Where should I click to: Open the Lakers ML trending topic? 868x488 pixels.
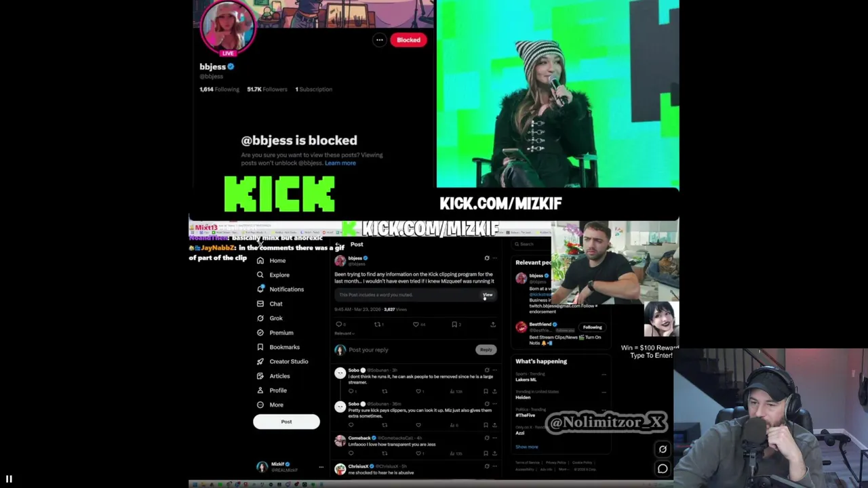tap(527, 380)
